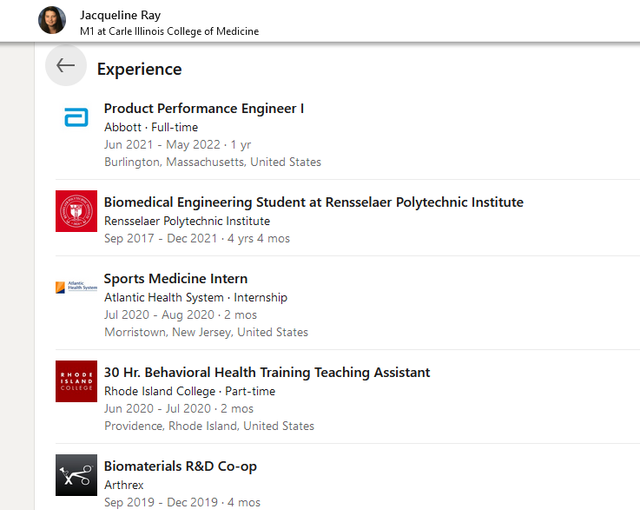The height and width of the screenshot is (510, 640).
Task: Select the Abbott · Full-time company text
Action: pyautogui.click(x=151, y=127)
